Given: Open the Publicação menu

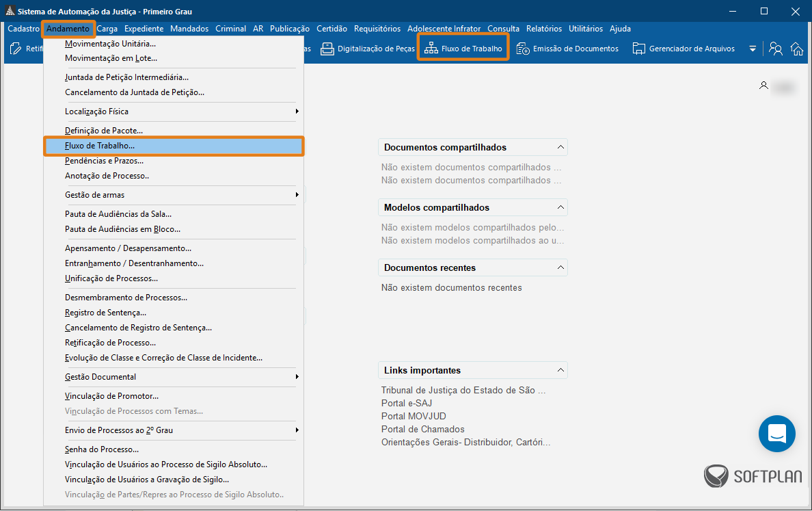Looking at the screenshot, I should (290, 29).
